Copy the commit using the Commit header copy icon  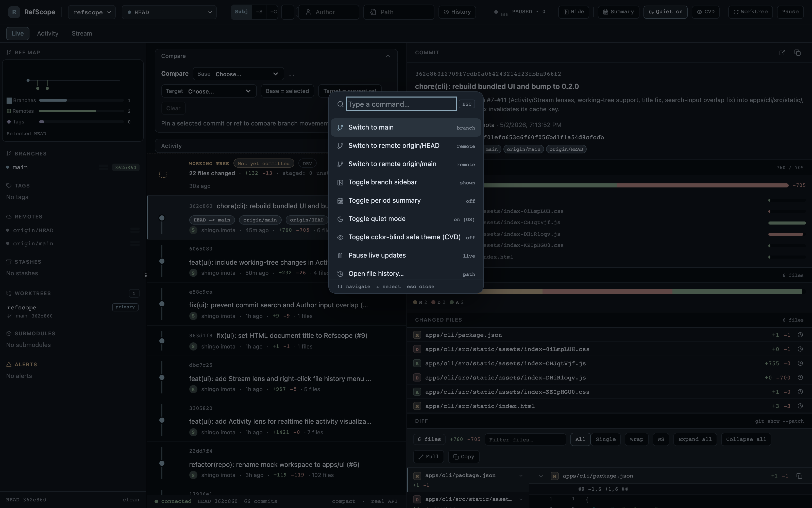point(798,53)
